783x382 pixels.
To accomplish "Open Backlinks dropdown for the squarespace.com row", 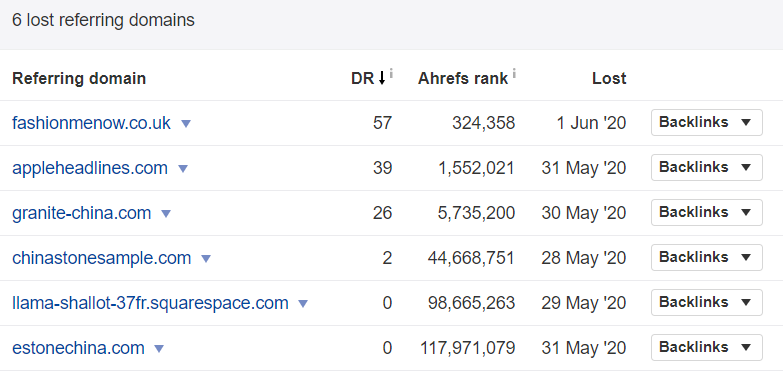I will (707, 302).
